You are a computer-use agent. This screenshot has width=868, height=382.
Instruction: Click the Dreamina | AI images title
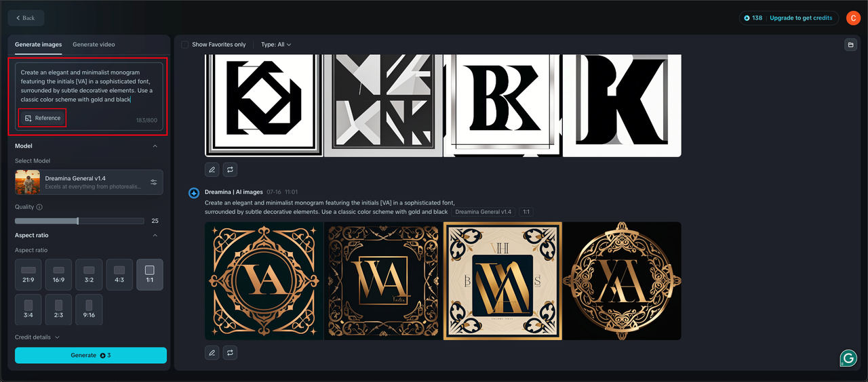[233, 192]
